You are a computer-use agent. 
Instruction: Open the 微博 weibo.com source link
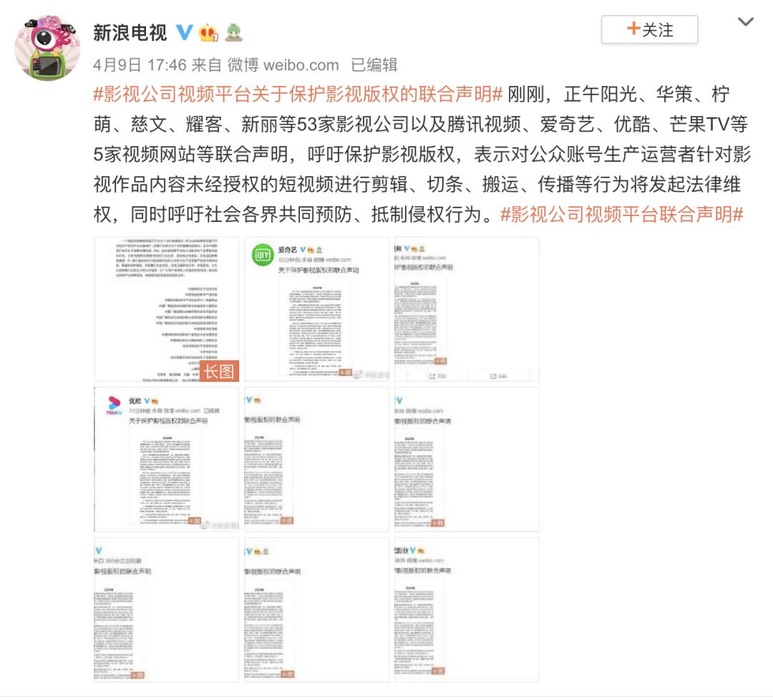(x=283, y=65)
